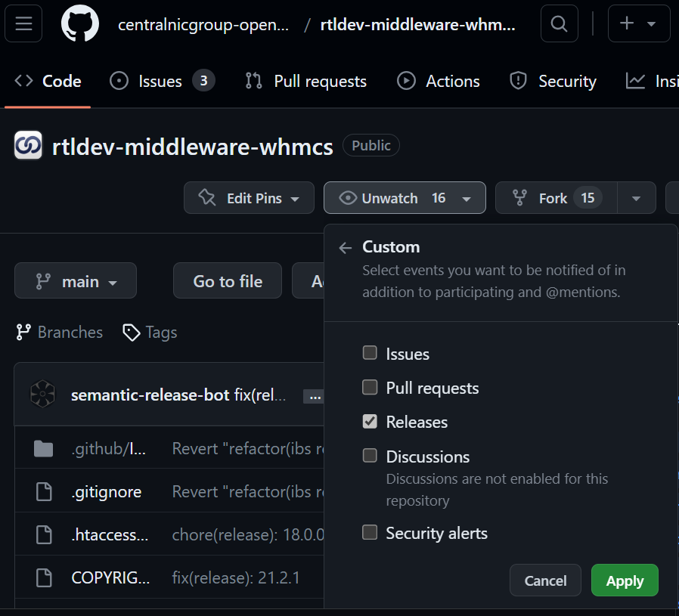
Task: View repository Tags
Action: coord(150,333)
